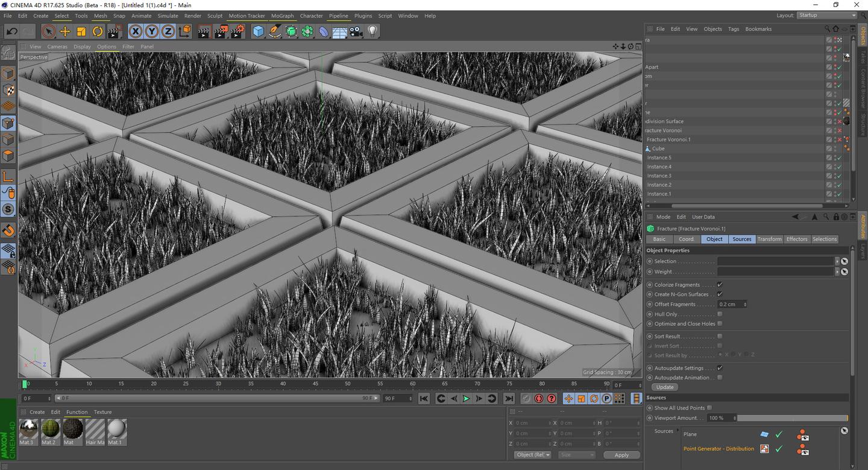This screenshot has width=868, height=470.
Task: Open the Object (Rel) coordinate dropdown
Action: [532, 455]
